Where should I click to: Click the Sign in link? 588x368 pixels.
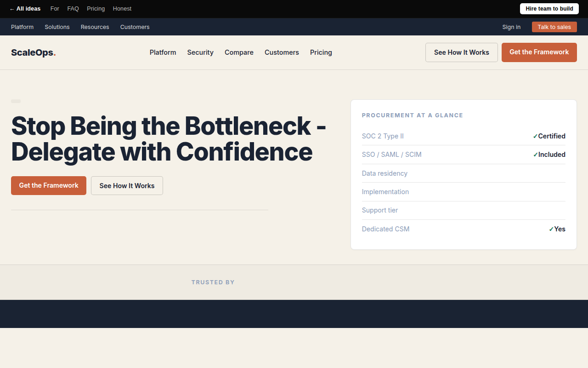point(511,27)
